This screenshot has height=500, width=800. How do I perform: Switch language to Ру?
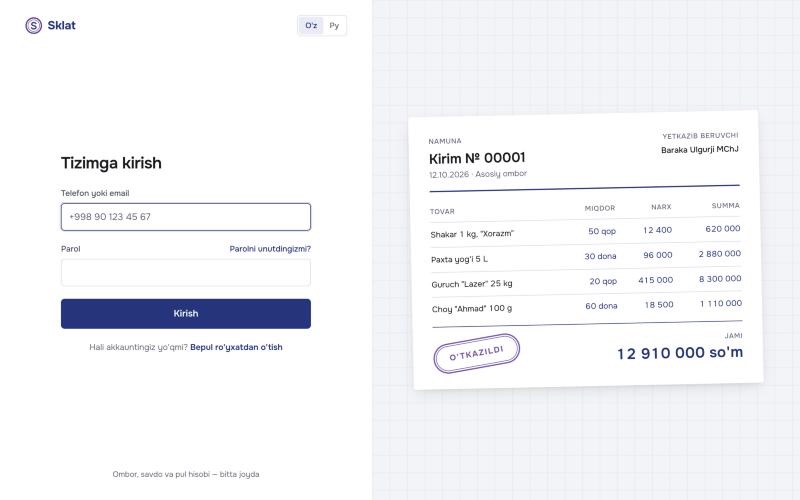click(x=334, y=26)
